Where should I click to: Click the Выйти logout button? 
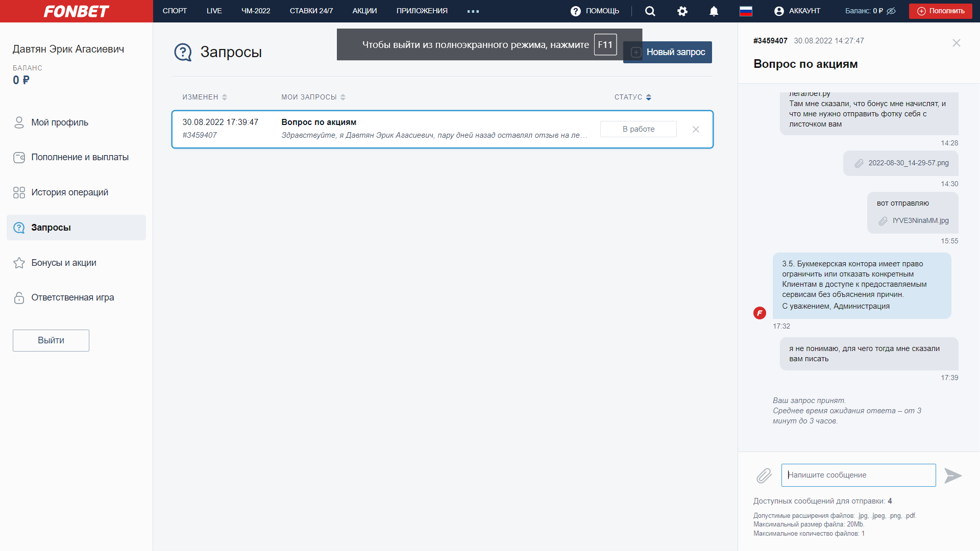(51, 340)
